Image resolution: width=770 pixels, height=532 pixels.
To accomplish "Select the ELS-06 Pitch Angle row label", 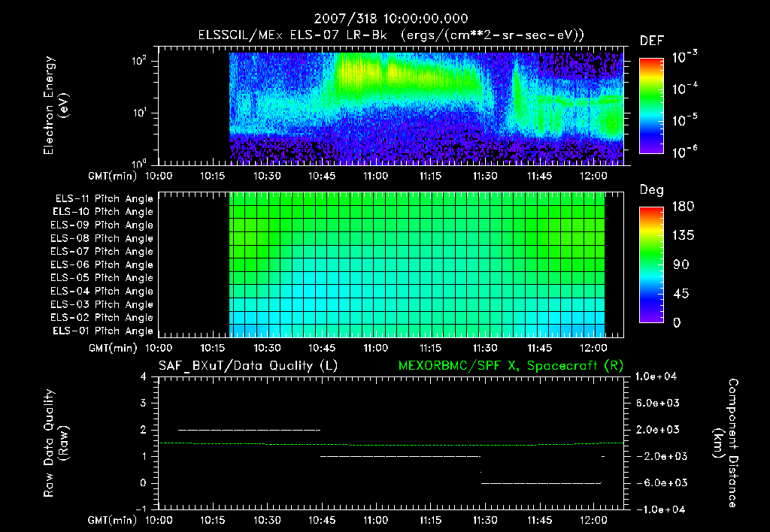I will pos(102,265).
